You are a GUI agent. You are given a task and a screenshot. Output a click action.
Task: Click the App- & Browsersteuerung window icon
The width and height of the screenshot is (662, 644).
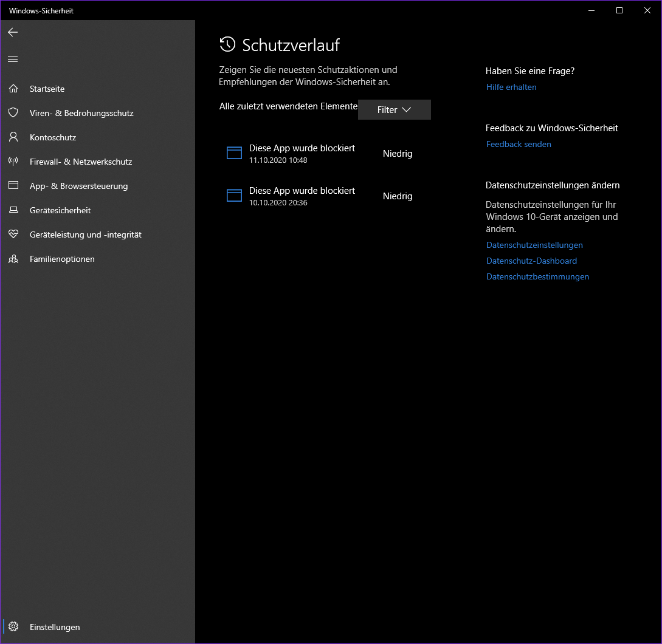tap(13, 185)
